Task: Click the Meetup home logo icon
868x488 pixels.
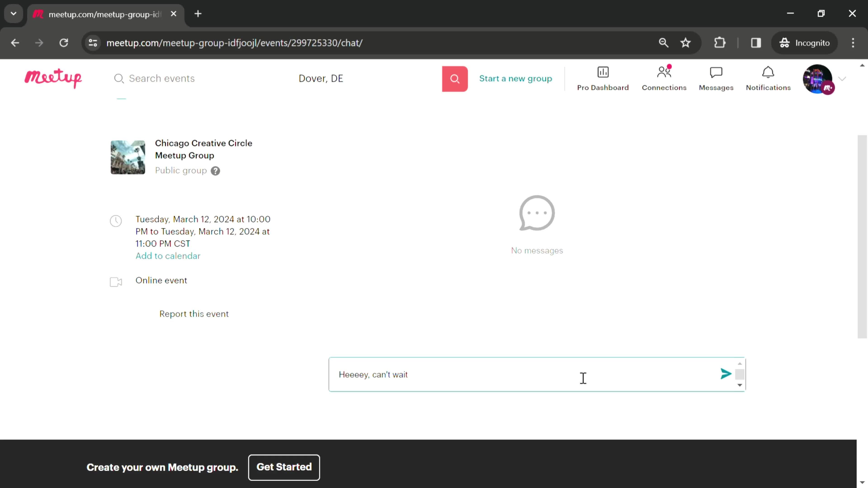Action: click(54, 78)
